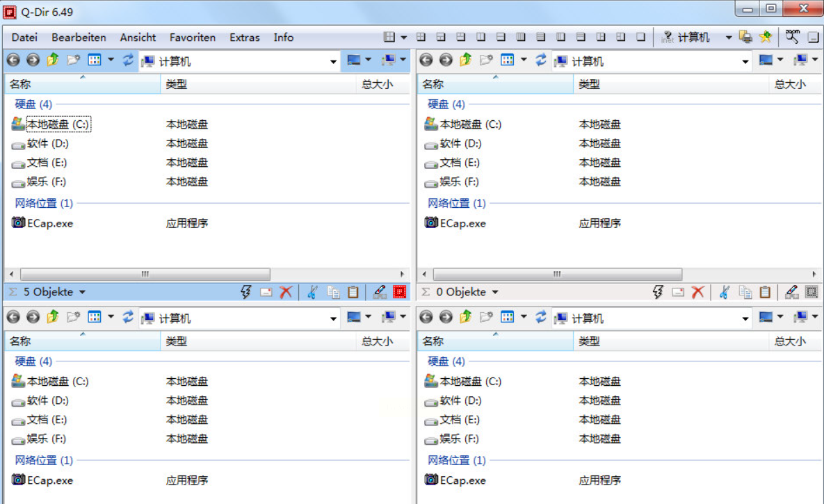The width and height of the screenshot is (824, 504).
Task: Click the view mode icon in top-left pane
Action: [x=95, y=60]
